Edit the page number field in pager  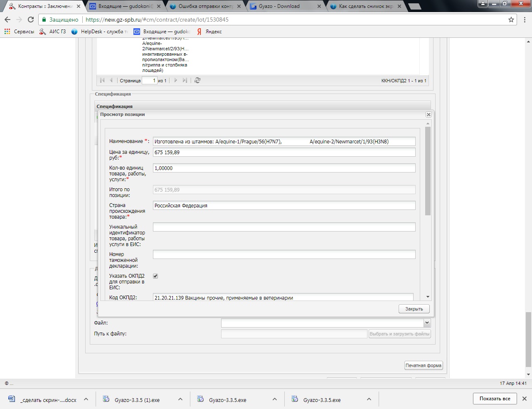point(149,81)
